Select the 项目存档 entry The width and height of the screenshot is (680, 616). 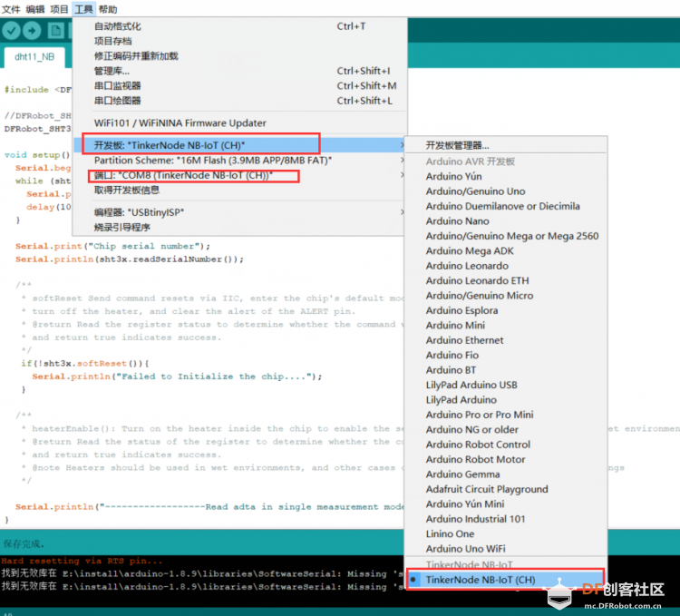pyautogui.click(x=240, y=41)
